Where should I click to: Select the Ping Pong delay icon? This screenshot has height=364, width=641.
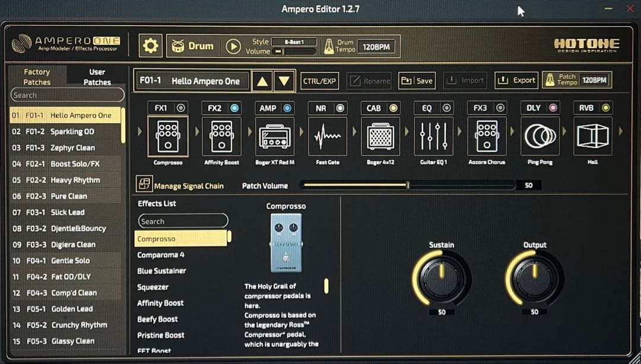[540, 137]
